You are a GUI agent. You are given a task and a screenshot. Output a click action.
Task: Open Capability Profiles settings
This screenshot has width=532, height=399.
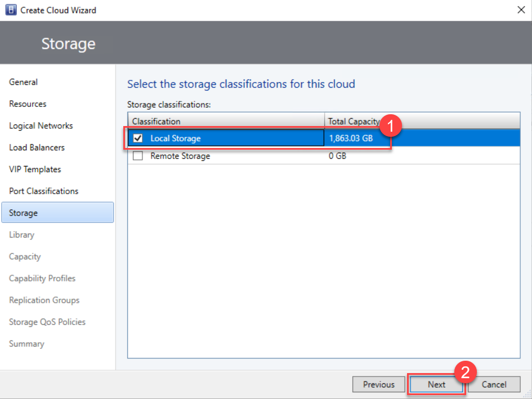point(42,278)
